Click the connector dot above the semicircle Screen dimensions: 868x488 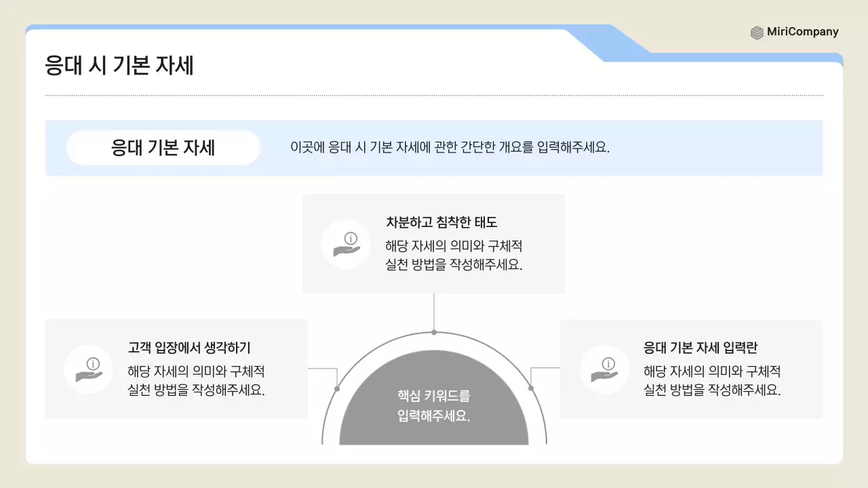pos(433,331)
